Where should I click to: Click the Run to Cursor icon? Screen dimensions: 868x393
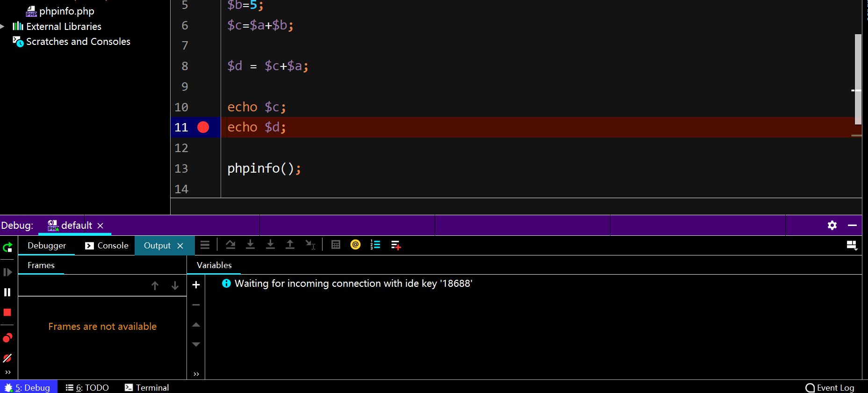pyautogui.click(x=310, y=245)
